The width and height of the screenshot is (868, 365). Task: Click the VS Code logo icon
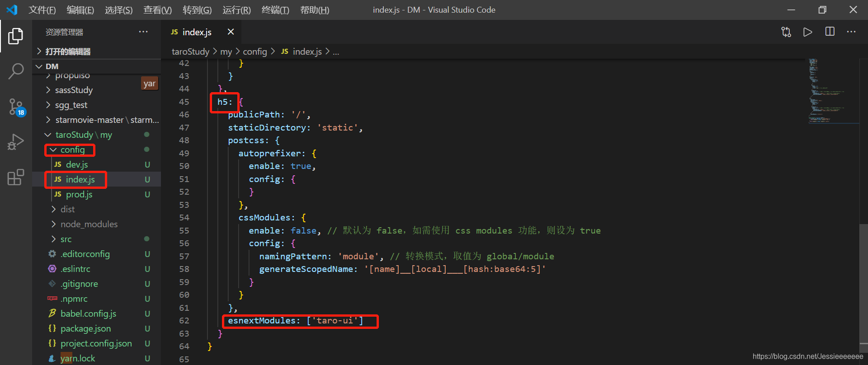click(12, 9)
